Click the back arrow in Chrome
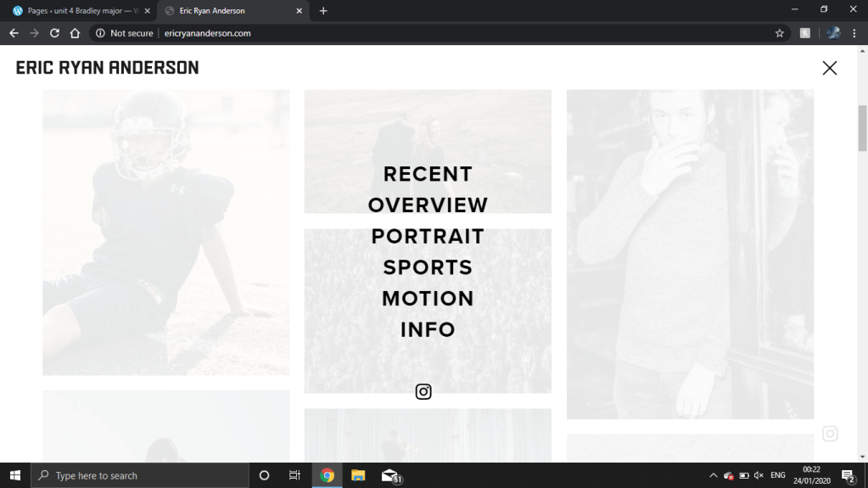Viewport: 868px width, 488px height. (14, 33)
